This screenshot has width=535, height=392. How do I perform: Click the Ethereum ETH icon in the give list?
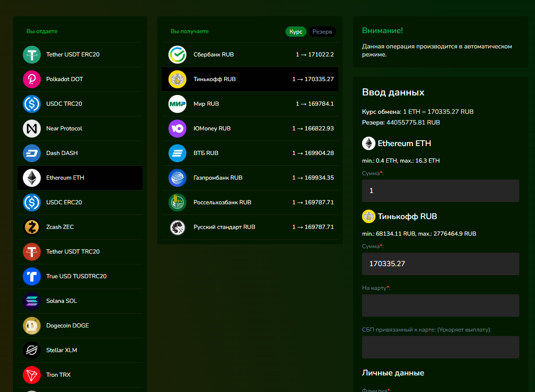point(32,178)
